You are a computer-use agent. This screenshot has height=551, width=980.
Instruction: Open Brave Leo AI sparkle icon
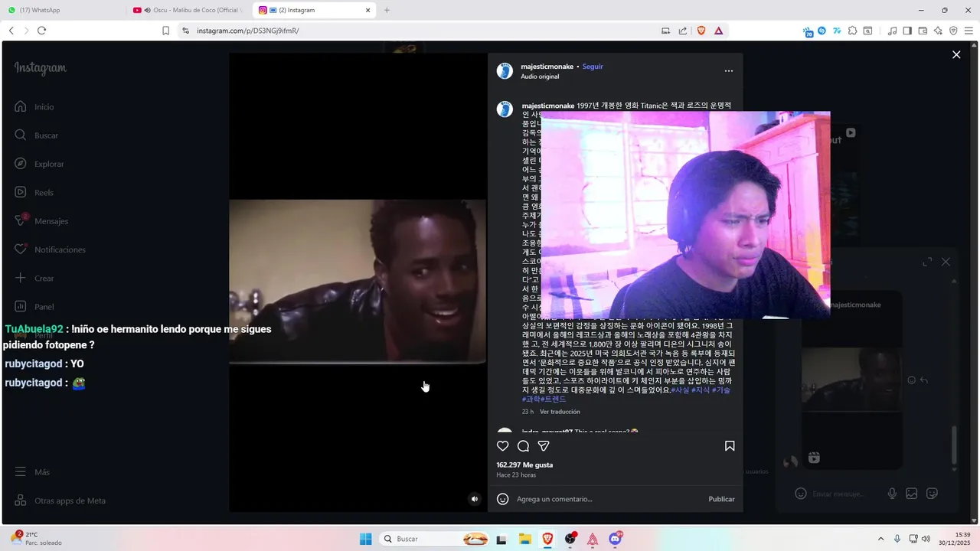938,31
